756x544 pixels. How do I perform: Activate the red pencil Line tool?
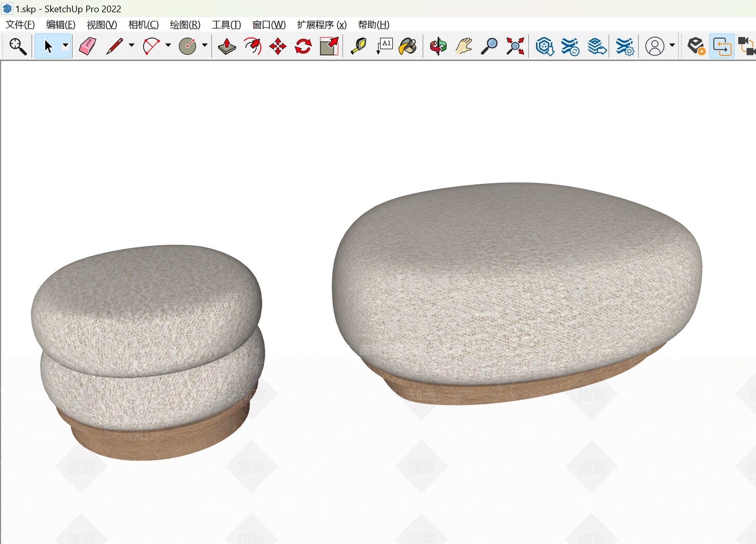point(114,46)
